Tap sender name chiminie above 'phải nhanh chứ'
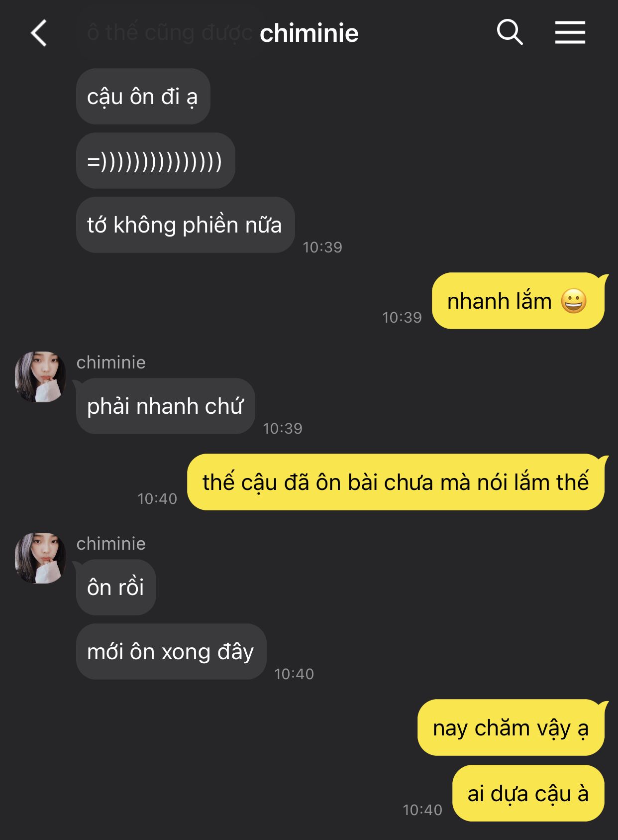The image size is (618, 840). click(x=111, y=362)
